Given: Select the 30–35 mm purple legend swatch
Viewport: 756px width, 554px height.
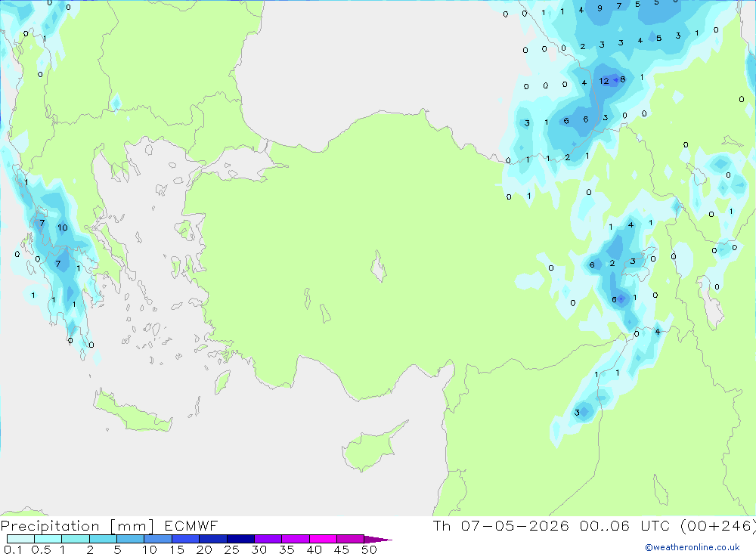Looking at the screenshot, I should pos(268,539).
